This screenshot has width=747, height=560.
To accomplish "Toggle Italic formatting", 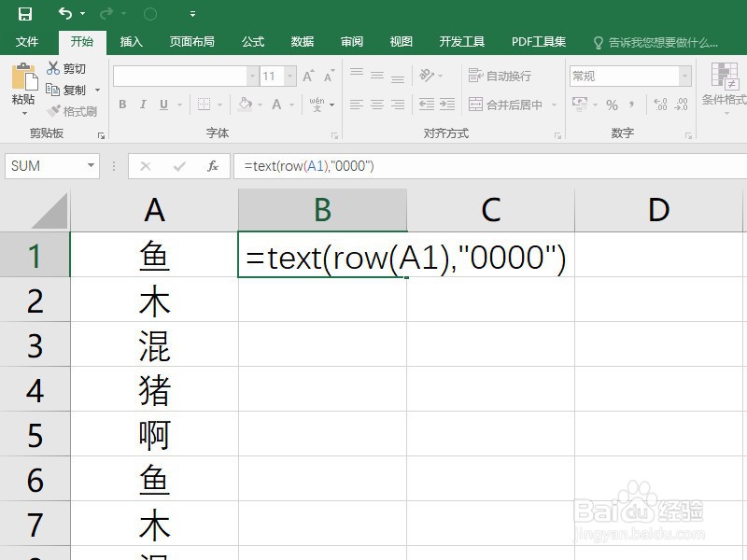I will 143,105.
